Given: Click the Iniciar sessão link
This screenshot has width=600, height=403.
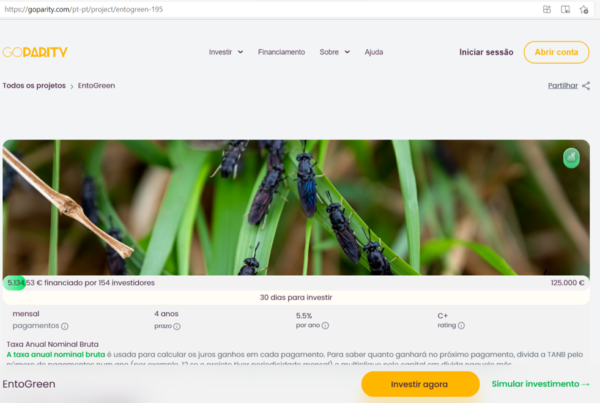Looking at the screenshot, I should (x=486, y=52).
